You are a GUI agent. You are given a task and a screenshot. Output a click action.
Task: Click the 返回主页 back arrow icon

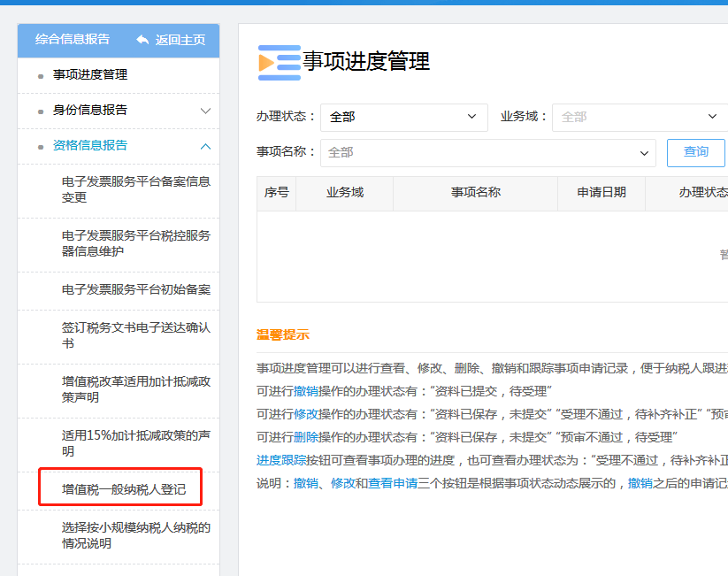tap(142, 40)
